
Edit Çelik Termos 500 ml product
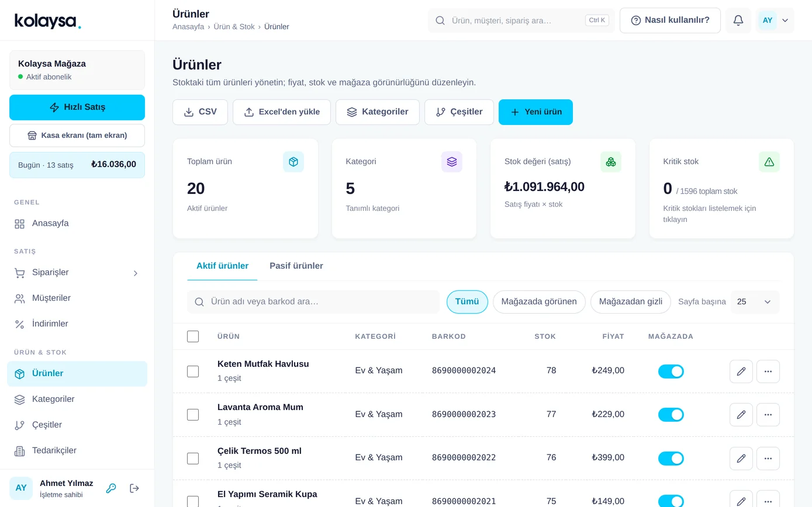[x=741, y=459]
